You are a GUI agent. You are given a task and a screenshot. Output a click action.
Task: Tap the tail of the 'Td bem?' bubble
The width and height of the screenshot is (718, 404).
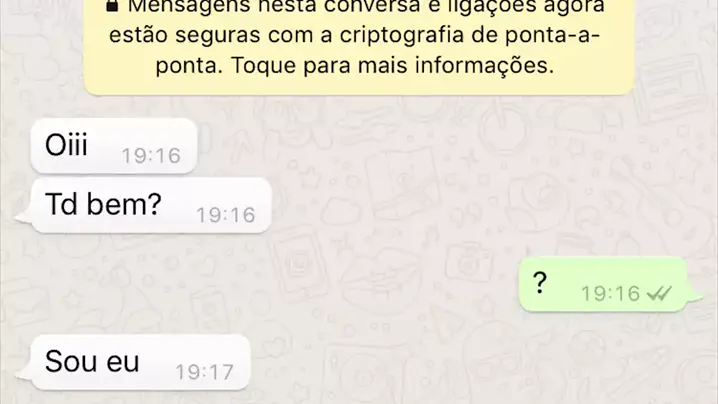click(23, 217)
